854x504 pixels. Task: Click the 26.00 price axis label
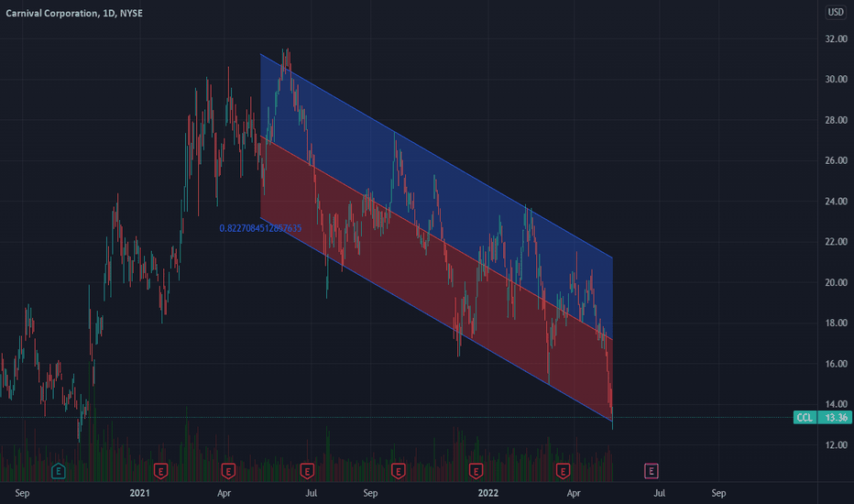[836, 160]
